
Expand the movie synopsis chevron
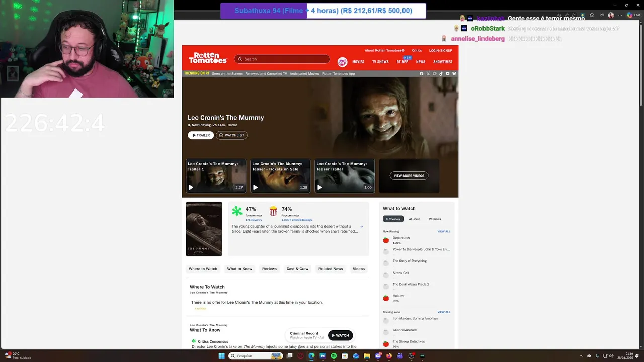pyautogui.click(x=362, y=227)
